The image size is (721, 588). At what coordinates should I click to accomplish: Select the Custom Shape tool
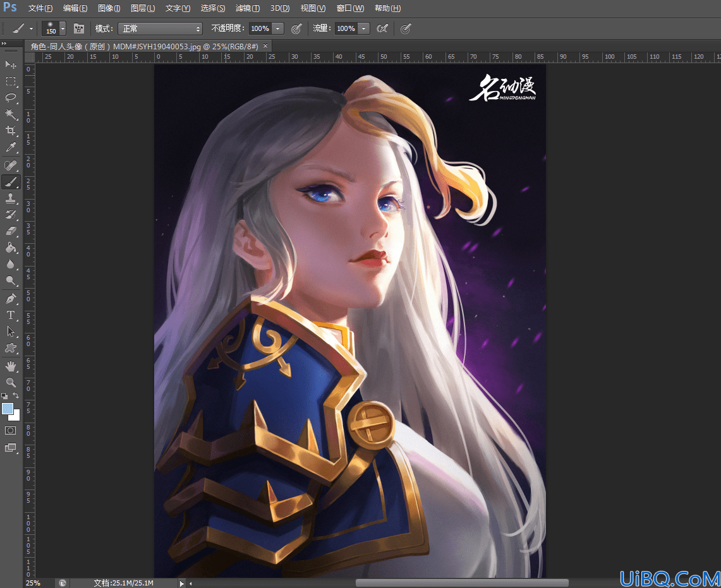tap(11, 349)
